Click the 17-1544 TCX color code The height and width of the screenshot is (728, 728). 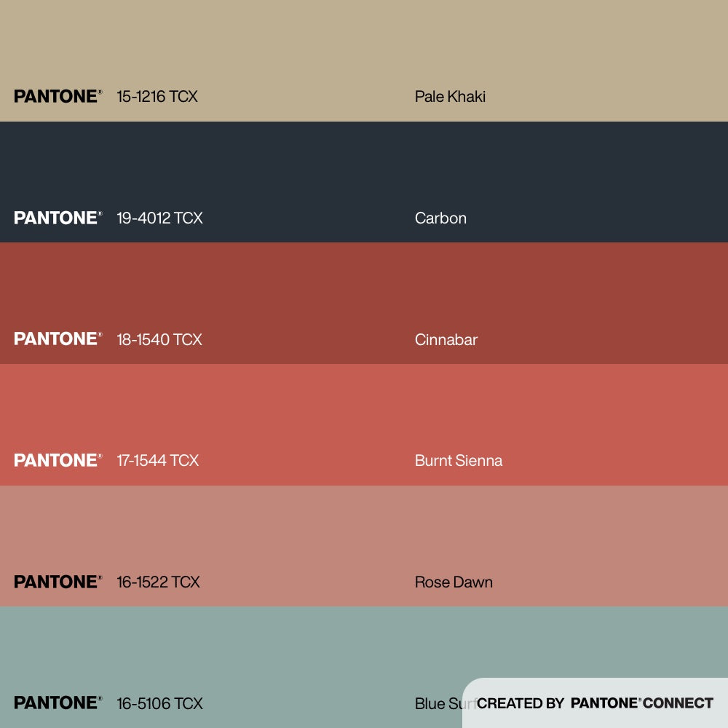click(x=158, y=461)
